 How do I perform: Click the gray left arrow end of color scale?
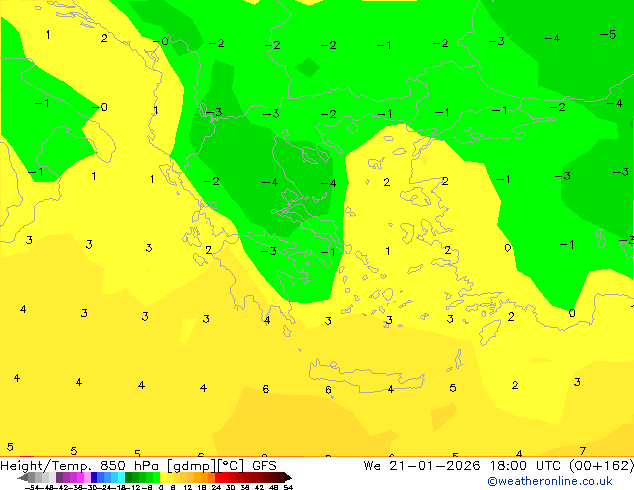(23, 478)
